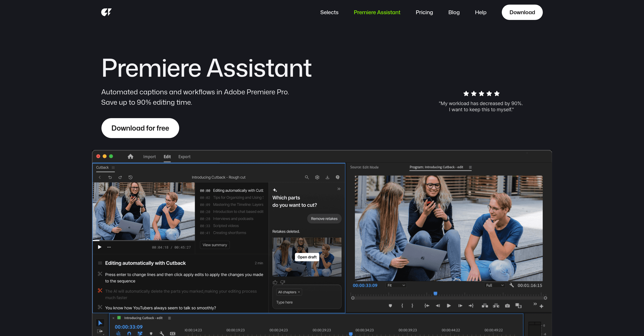Open the timeline settings wrench icon
Image resolution: width=644 pixels, height=336 pixels.
[x=162, y=334]
